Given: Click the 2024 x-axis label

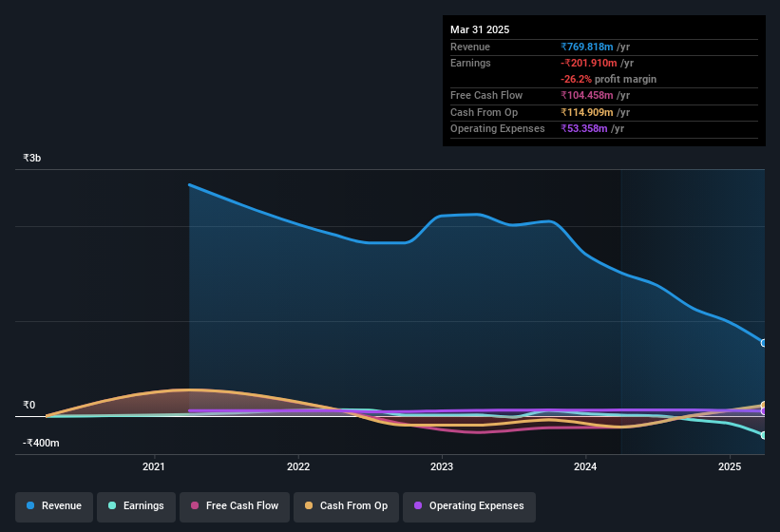Looking at the screenshot, I should pyautogui.click(x=585, y=466).
